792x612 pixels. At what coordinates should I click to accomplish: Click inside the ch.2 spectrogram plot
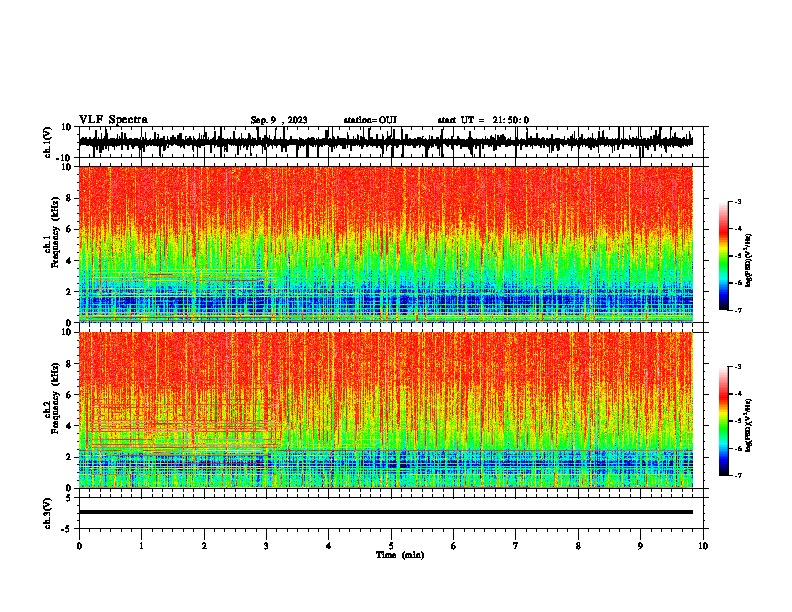(x=386, y=410)
